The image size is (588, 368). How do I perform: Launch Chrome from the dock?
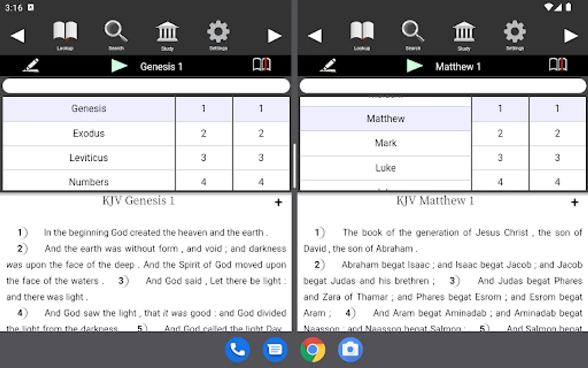[x=312, y=350]
